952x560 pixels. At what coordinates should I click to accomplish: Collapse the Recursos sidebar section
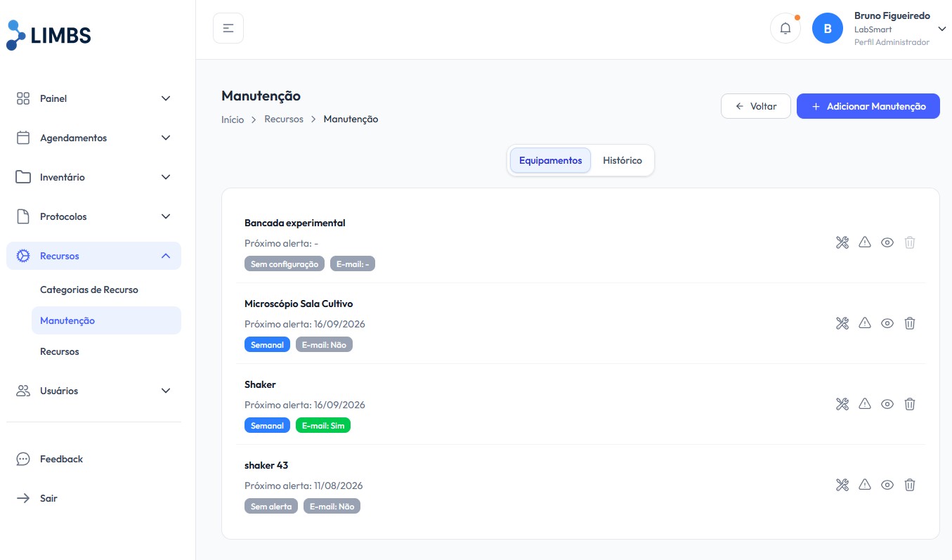click(93, 256)
